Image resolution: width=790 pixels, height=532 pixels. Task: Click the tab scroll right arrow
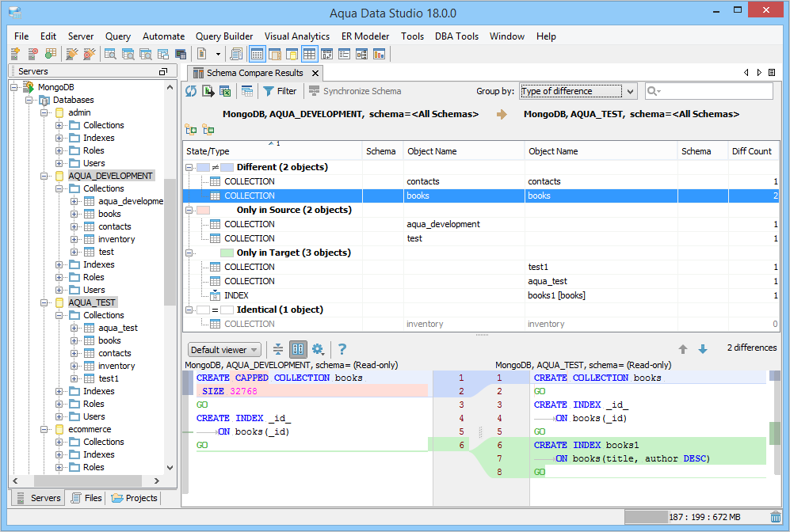pyautogui.click(x=759, y=73)
